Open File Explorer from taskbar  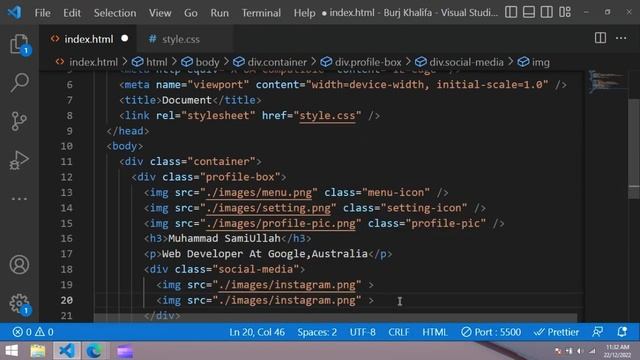click(38, 351)
